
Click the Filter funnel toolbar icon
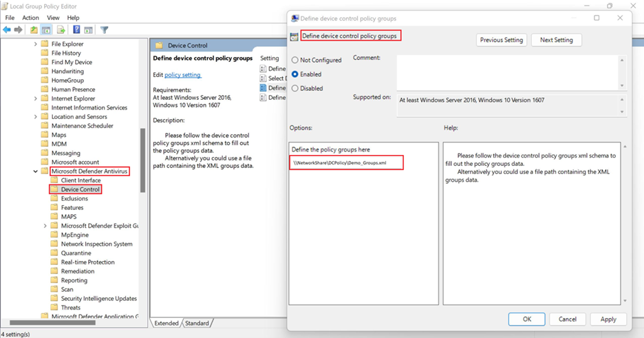point(105,30)
